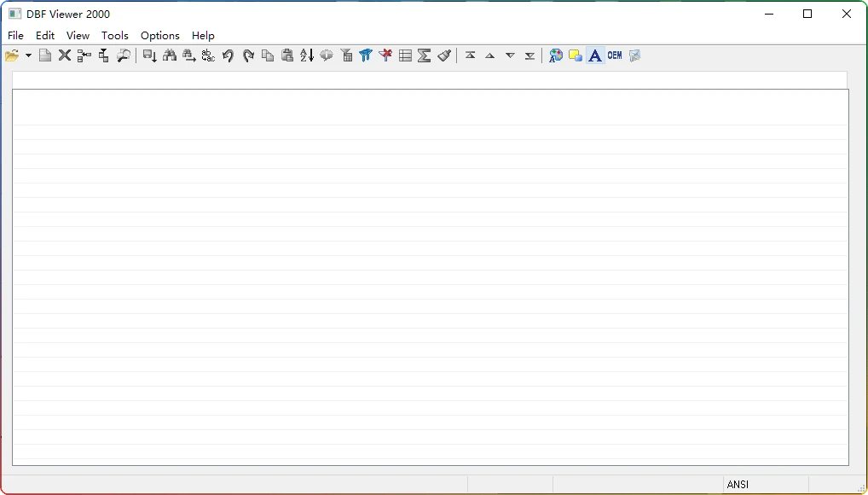The image size is (868, 495).
Task: Click the A-Z Sort icon
Action: click(307, 55)
